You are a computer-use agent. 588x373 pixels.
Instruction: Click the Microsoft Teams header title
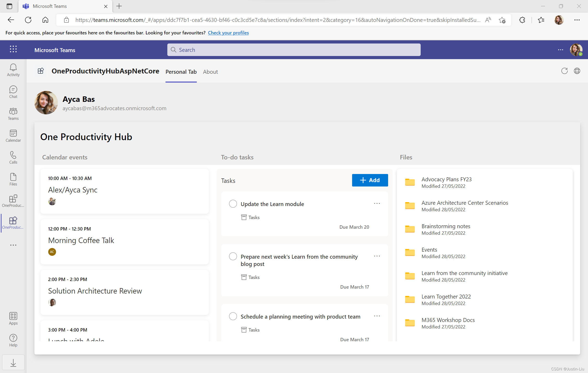click(x=55, y=50)
